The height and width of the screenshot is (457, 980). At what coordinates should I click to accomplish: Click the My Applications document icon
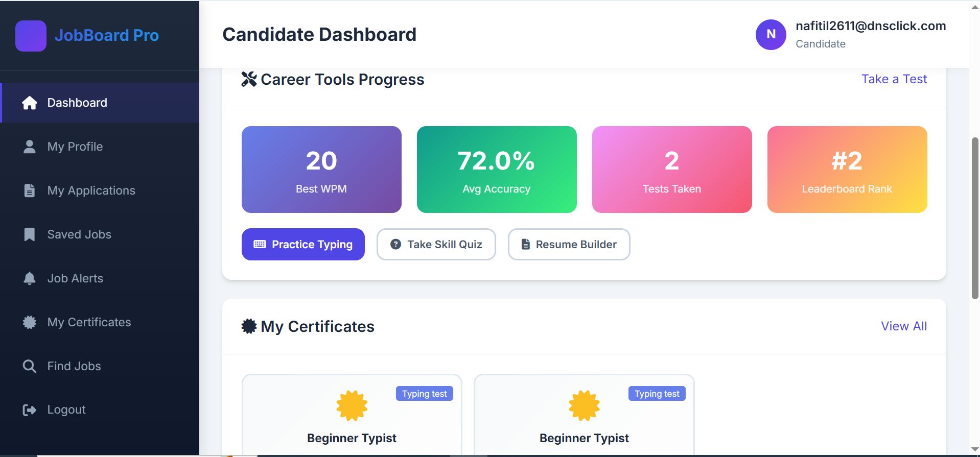[x=30, y=191]
